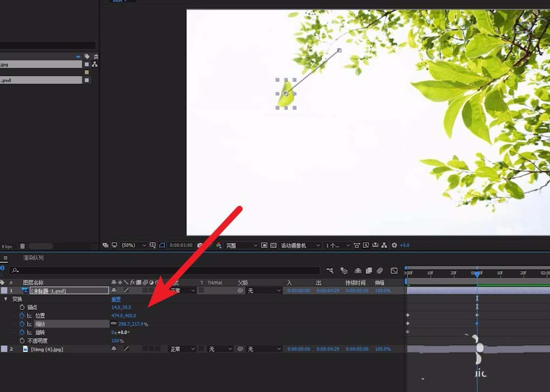Open the 50% magnification dropdown
The width and height of the screenshot is (550, 392).
[134, 245]
